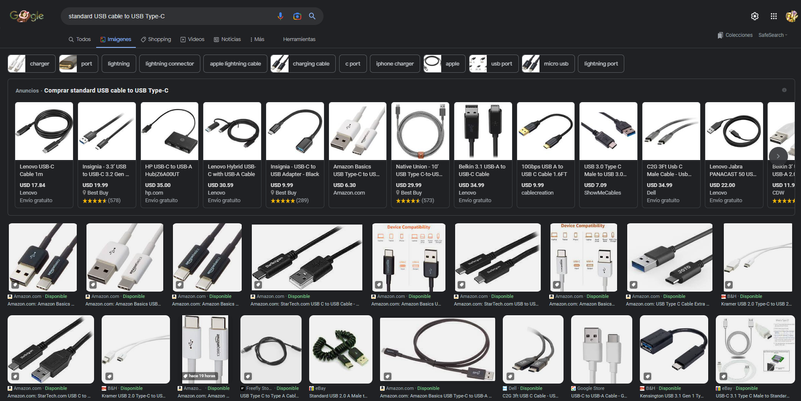Open quick settings gear icon
This screenshot has height=401, width=801.
[x=755, y=16]
